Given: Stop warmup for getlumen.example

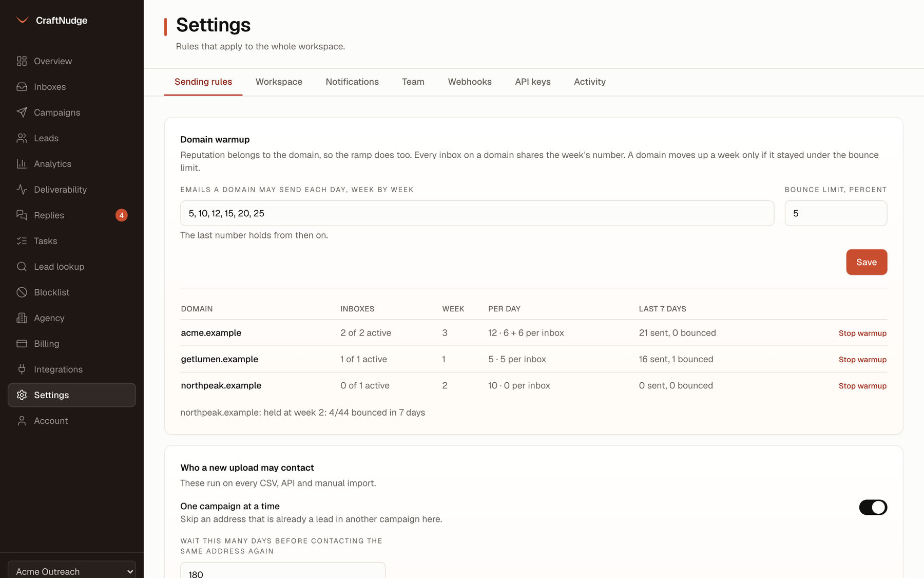Looking at the screenshot, I should (x=862, y=360).
